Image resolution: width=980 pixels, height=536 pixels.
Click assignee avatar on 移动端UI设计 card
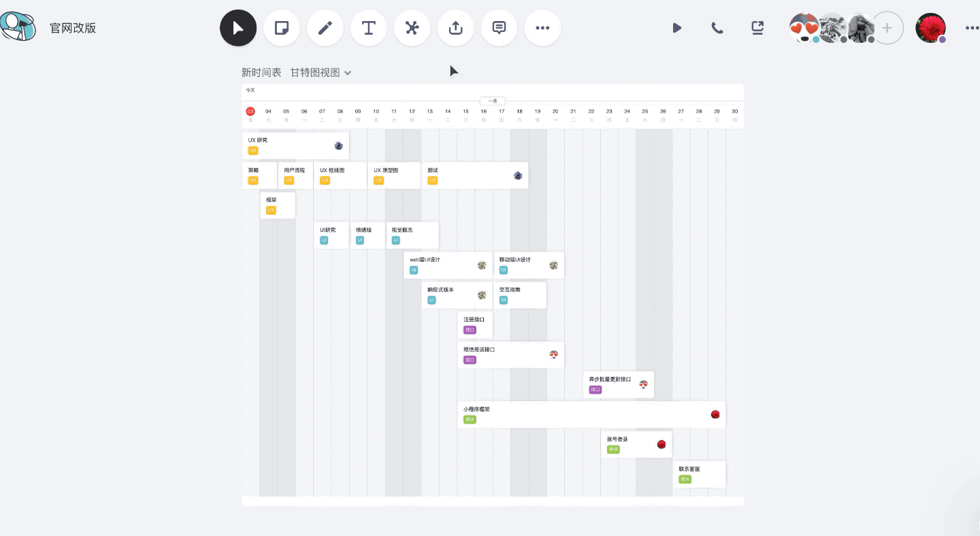(554, 265)
